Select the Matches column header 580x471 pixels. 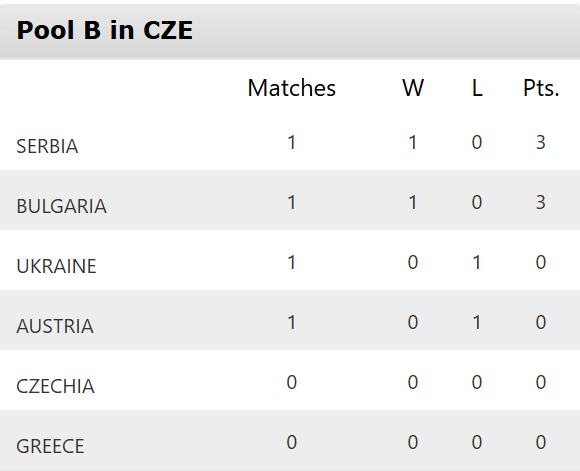[291, 88]
